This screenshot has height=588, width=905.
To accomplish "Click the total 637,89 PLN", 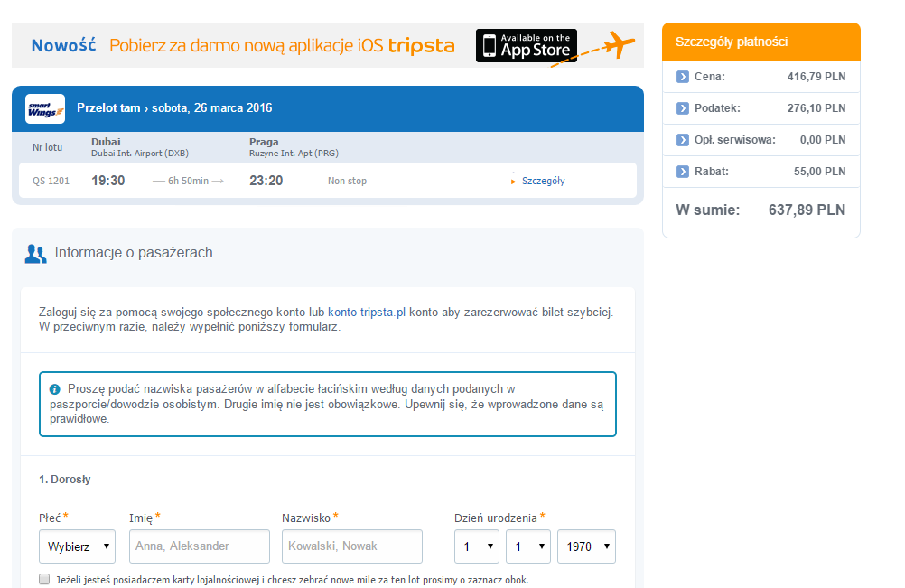I will (x=807, y=210).
